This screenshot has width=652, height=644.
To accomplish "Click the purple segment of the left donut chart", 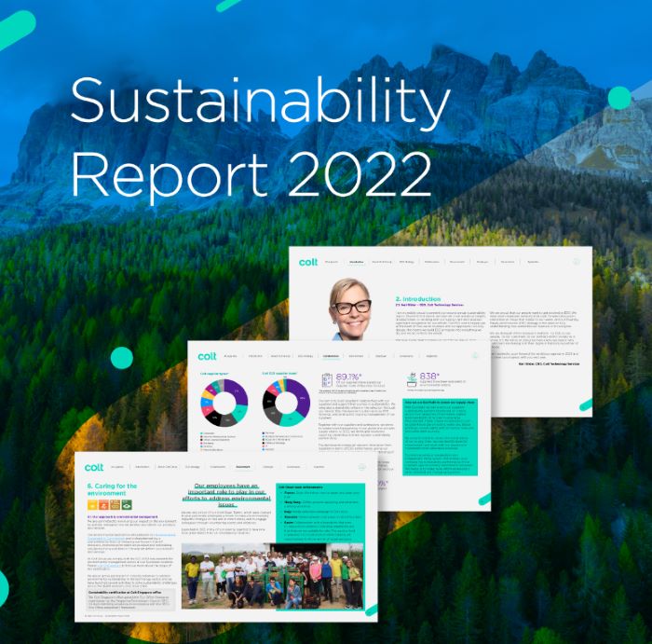I will 238,393.
